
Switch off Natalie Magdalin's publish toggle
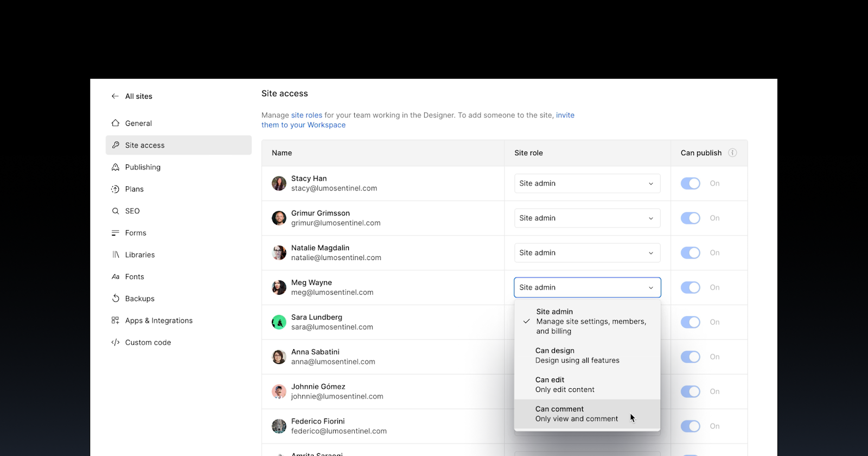pos(691,253)
